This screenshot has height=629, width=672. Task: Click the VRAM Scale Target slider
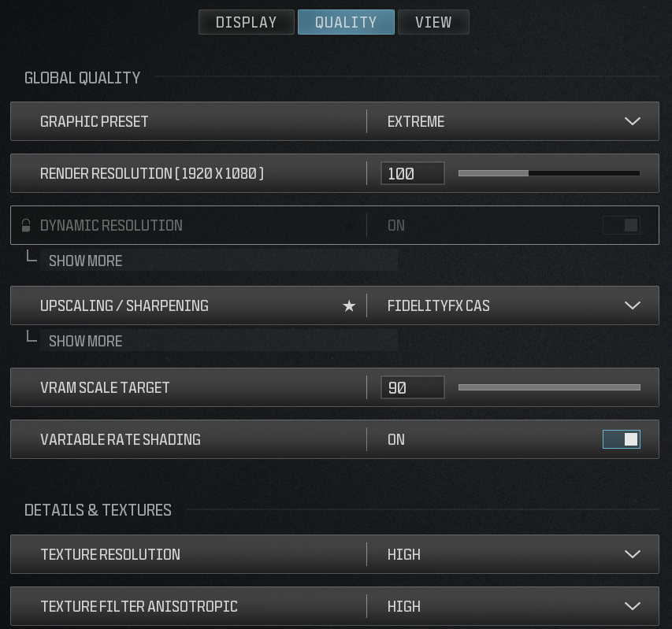[549, 387]
